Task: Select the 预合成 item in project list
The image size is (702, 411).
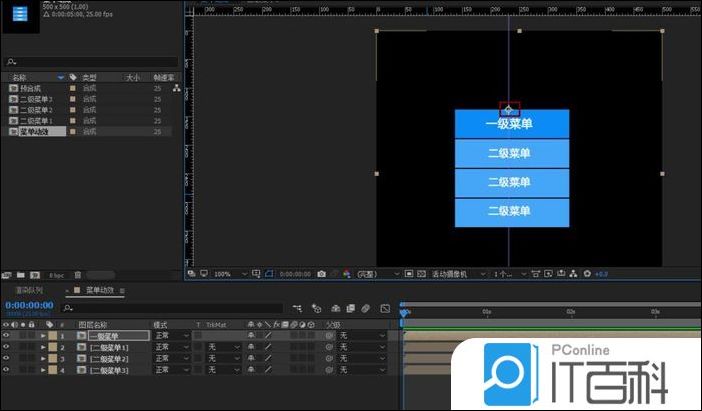Action: (x=36, y=88)
